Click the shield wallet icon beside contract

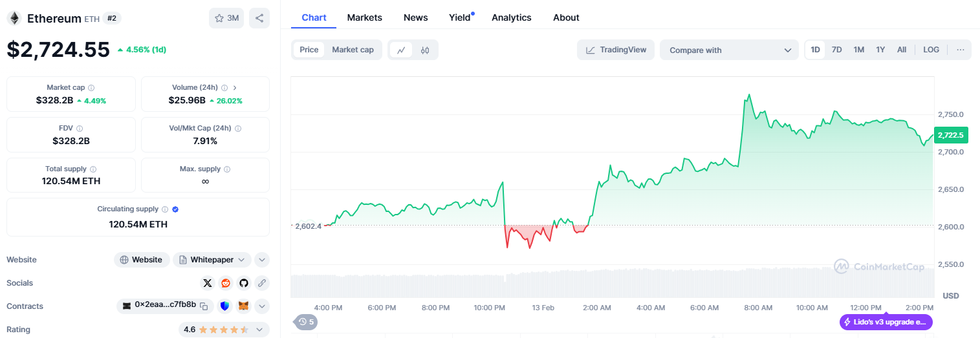[225, 306]
